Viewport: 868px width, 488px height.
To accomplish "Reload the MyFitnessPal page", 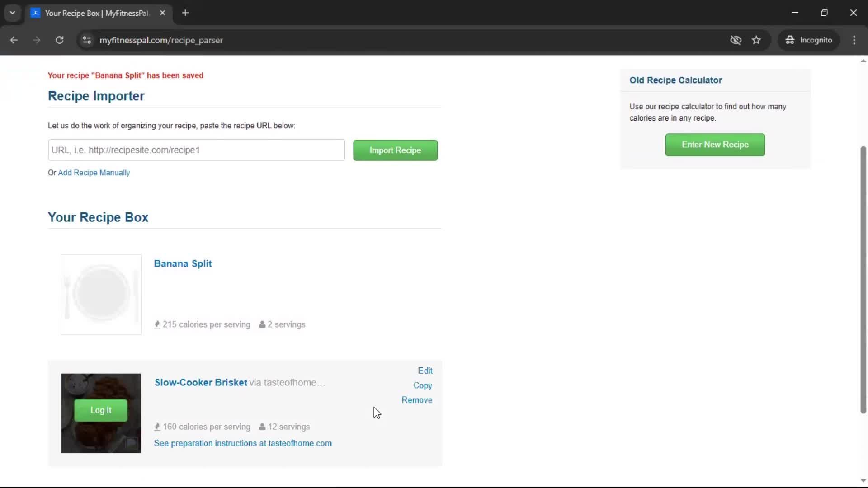I will tap(59, 40).
